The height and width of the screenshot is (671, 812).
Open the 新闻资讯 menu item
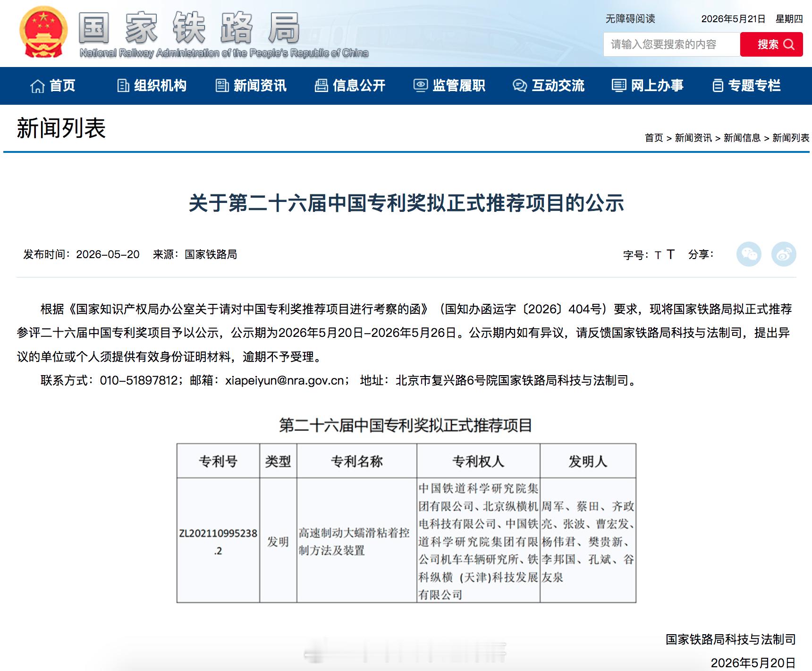[x=260, y=85]
